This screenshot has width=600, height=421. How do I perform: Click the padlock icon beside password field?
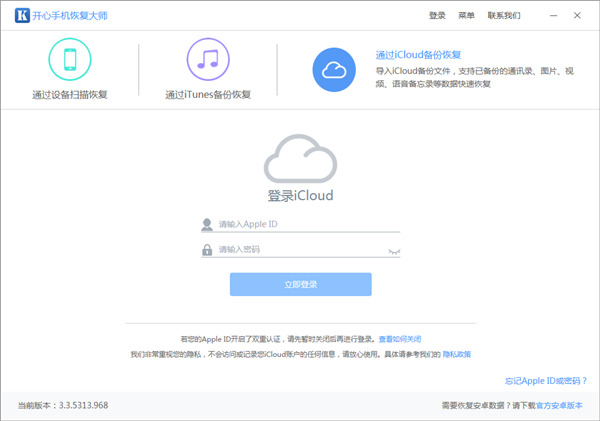[207, 250]
